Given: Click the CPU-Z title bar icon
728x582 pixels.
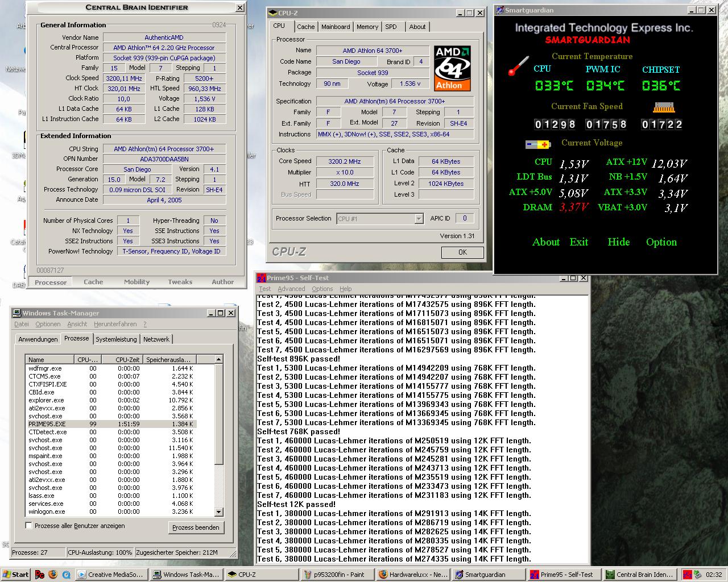Looking at the screenshot, I should click(273, 13).
